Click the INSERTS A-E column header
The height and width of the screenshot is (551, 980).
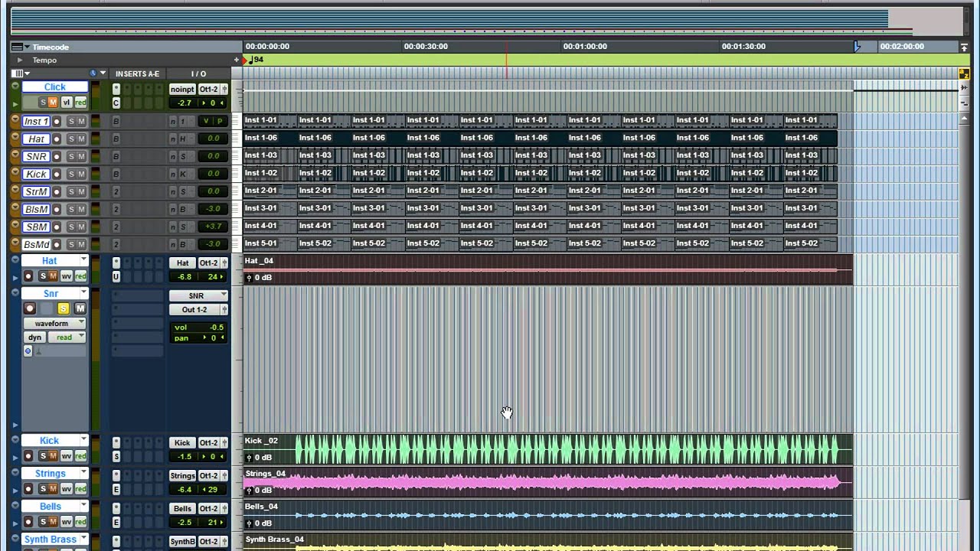click(x=137, y=73)
